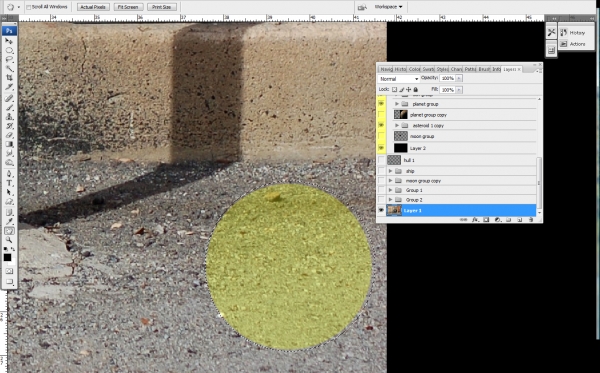Select the Type tool

pyautogui.click(x=9, y=183)
